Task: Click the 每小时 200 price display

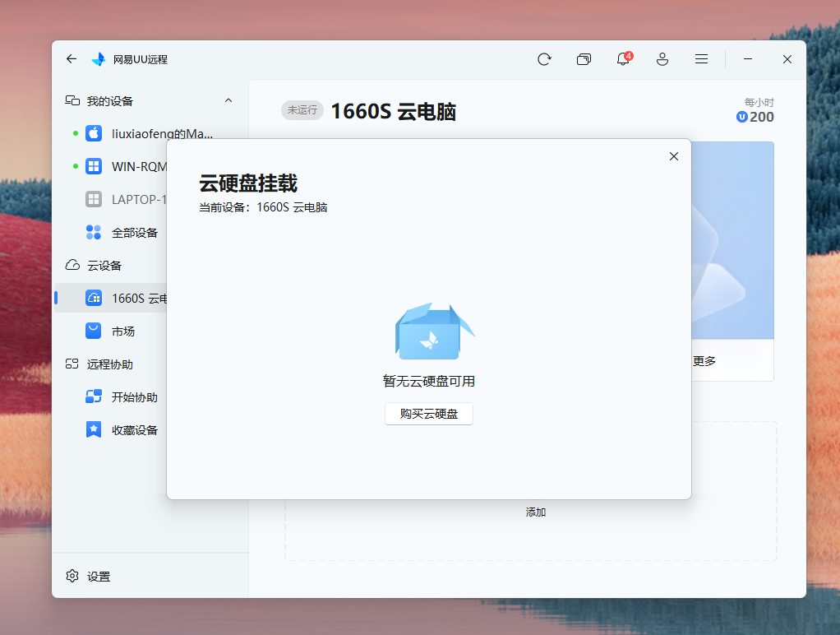Action: coord(755,110)
